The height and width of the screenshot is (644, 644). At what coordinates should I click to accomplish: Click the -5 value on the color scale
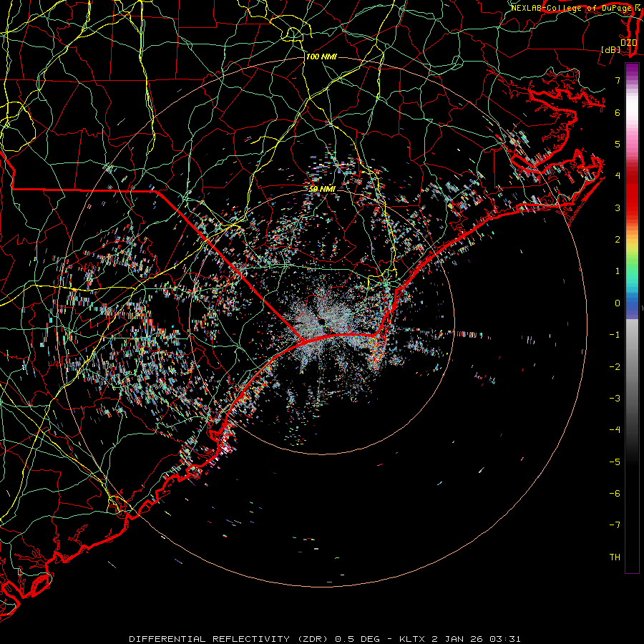click(615, 462)
